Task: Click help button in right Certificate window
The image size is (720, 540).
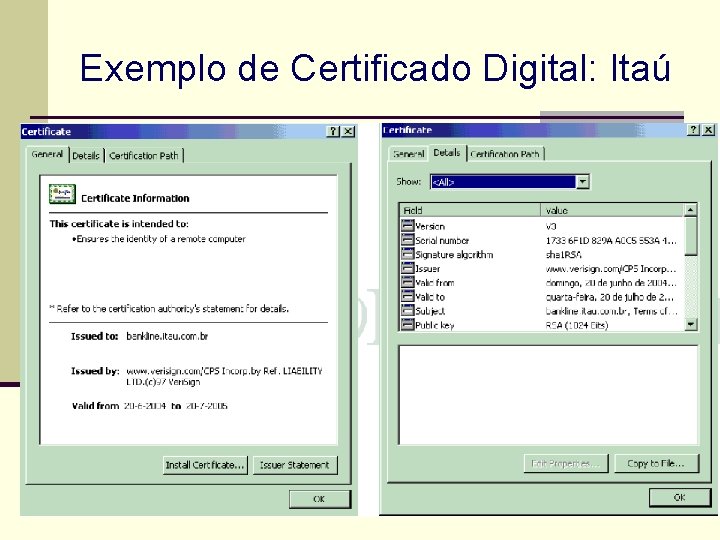Action: pyautogui.click(x=693, y=130)
